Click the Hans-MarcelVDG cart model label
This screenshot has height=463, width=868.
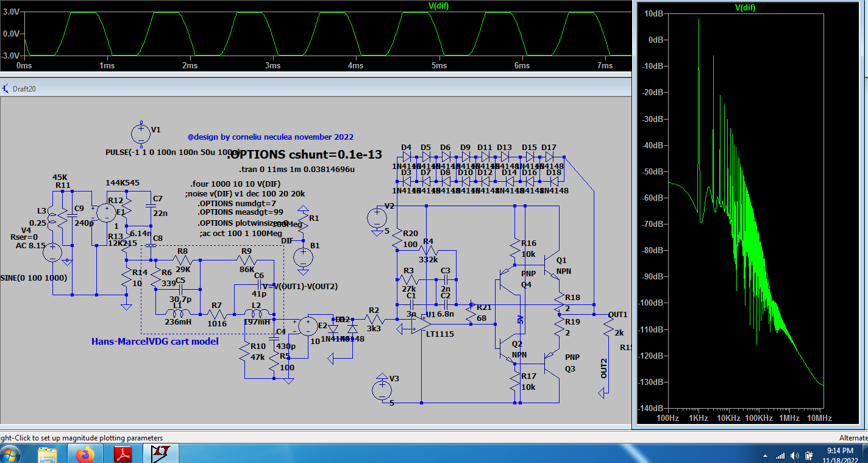(155, 342)
